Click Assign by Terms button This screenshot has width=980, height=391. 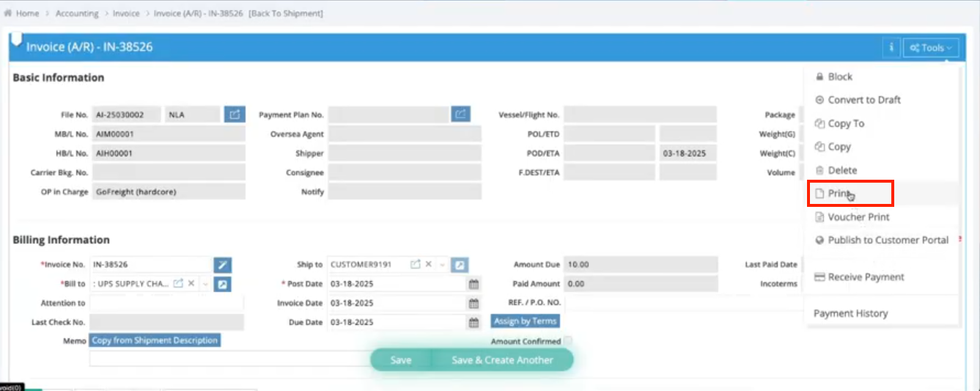(x=525, y=321)
